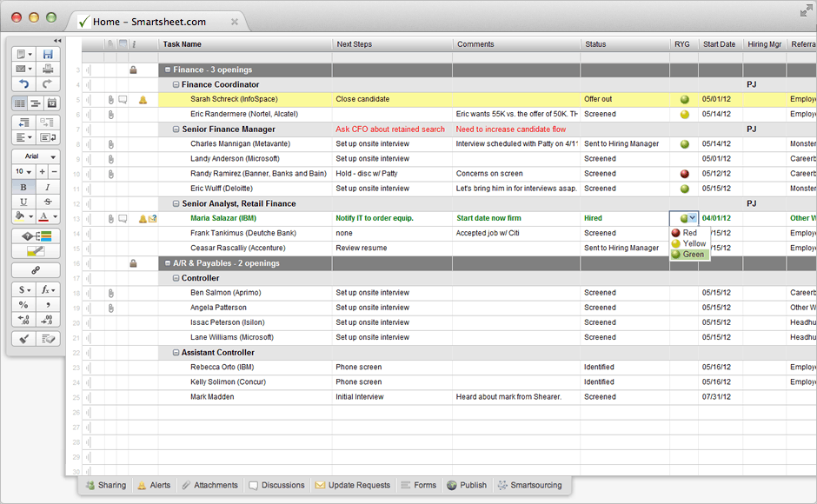Open the Update Requests bottom tab
This screenshot has width=817, height=504.
(x=352, y=485)
